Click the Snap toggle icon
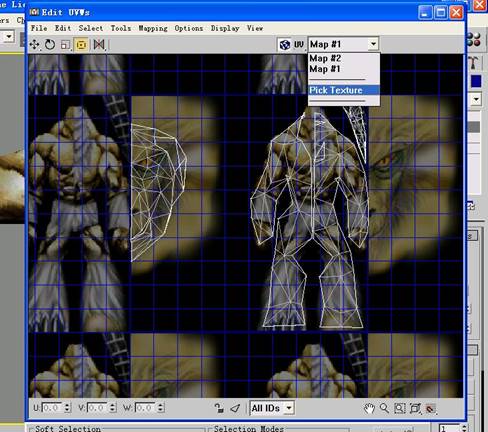Viewport: 488px width, 432px height. point(430,408)
